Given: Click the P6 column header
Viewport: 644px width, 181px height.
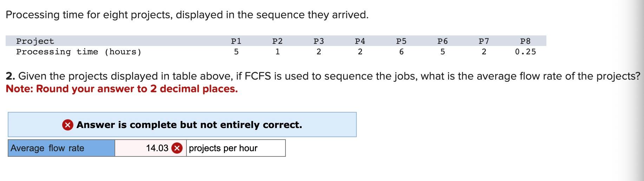Looking at the screenshot, I should click(443, 41).
